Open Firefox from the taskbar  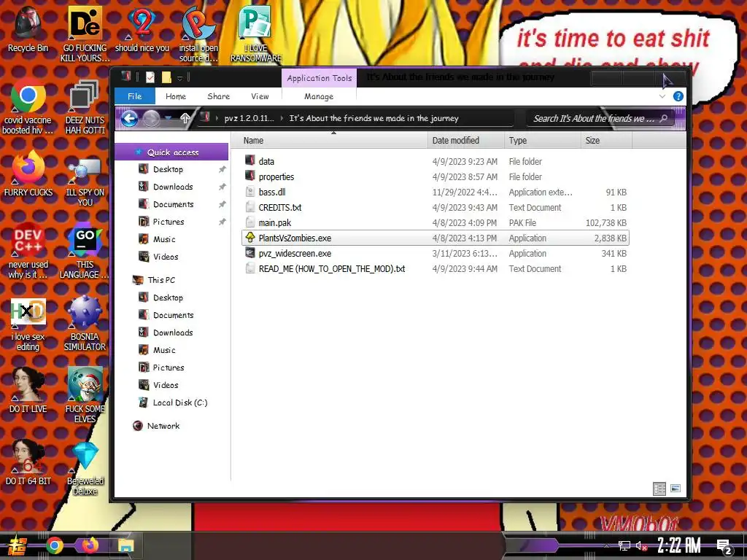[x=90, y=545]
